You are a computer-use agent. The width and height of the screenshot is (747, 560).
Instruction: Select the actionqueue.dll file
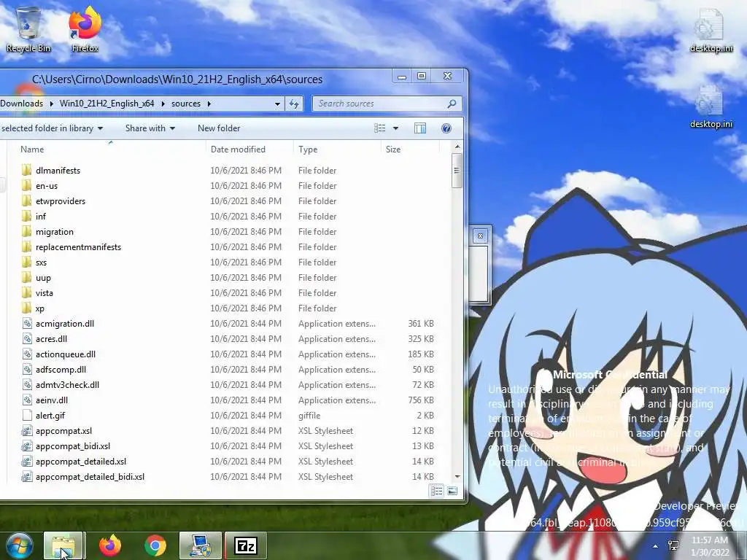tap(228, 354)
